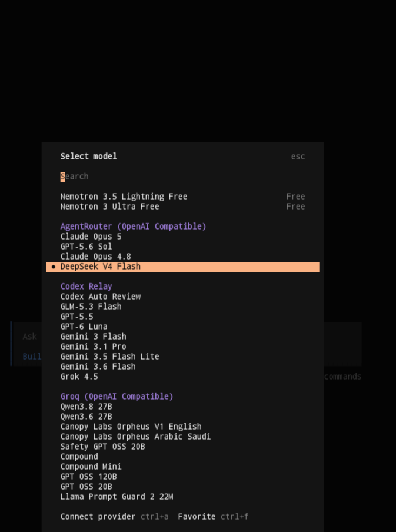Click the Groq (OpenAI Compatible) heading

click(x=117, y=397)
